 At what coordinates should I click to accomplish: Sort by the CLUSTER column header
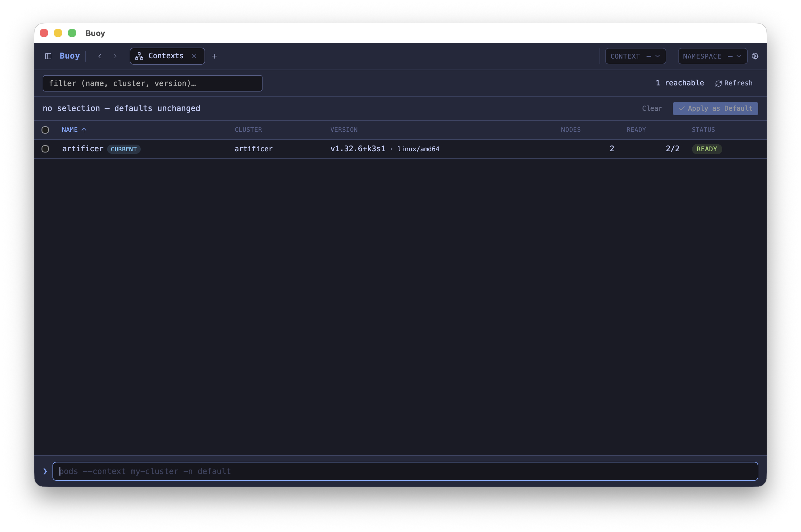[x=248, y=130]
